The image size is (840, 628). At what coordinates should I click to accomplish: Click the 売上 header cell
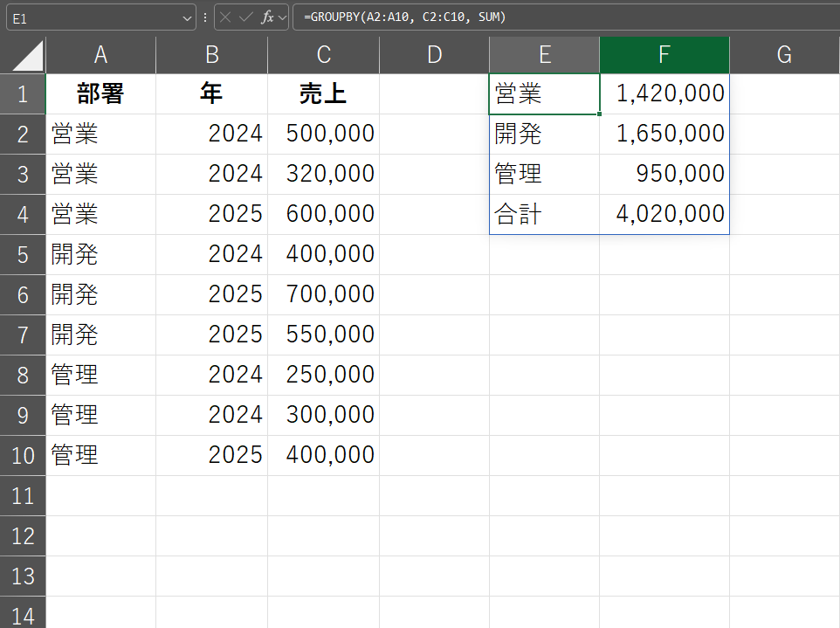323,93
